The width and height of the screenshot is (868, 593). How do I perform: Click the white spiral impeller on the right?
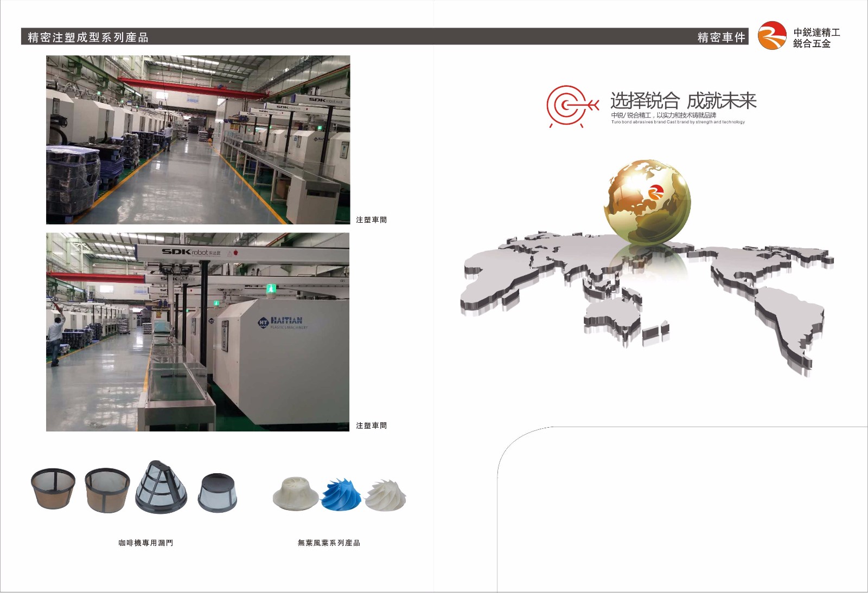[x=385, y=495]
